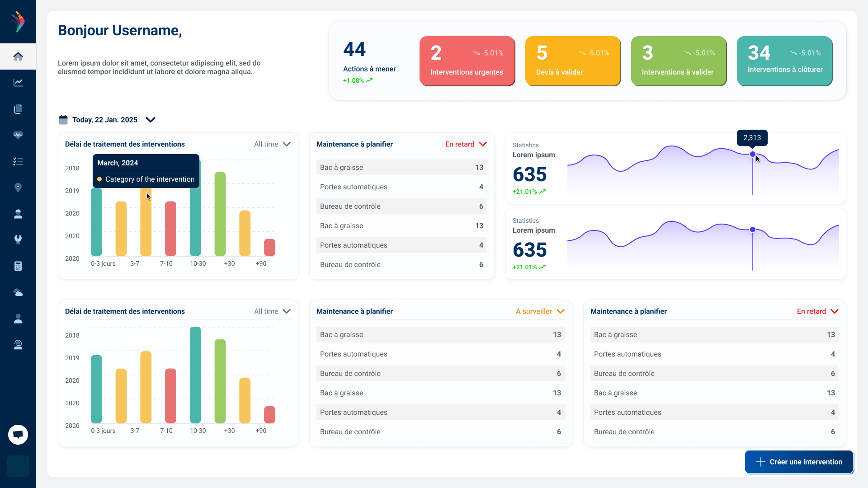Open the All time filter on top chart

272,144
